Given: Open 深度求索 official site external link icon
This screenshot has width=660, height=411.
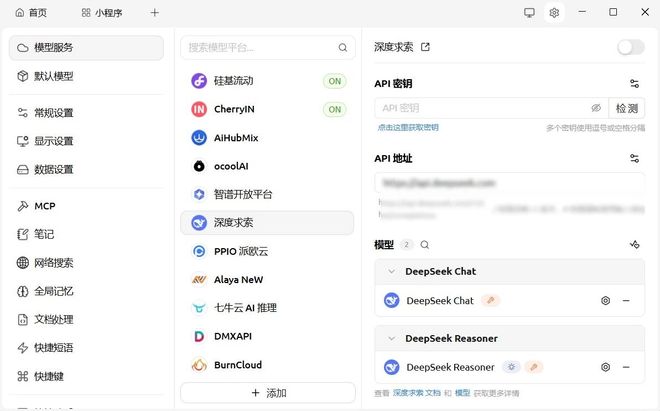Looking at the screenshot, I should click(425, 47).
